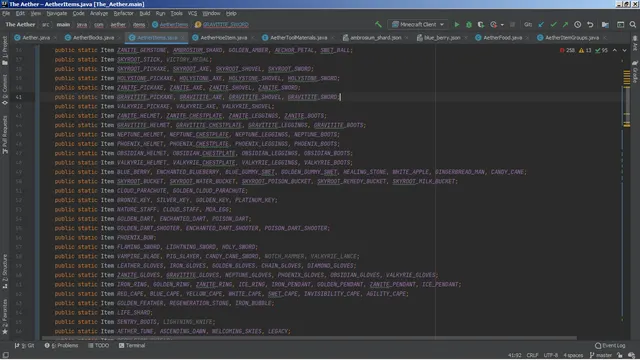This screenshot has width=640, height=360.
Task: Click the horizontal editor scrollbar
Action: [309, 338]
